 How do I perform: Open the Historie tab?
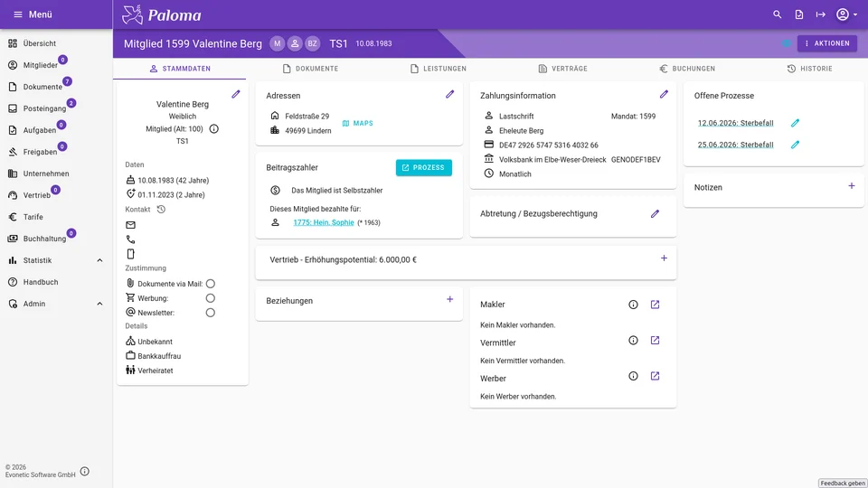pyautogui.click(x=809, y=69)
